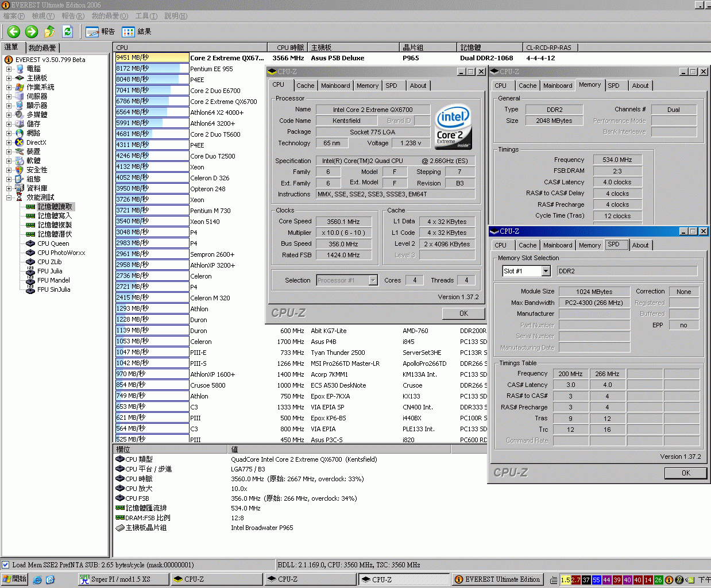Switch to 我的最愛 sidebar tab

(42, 48)
